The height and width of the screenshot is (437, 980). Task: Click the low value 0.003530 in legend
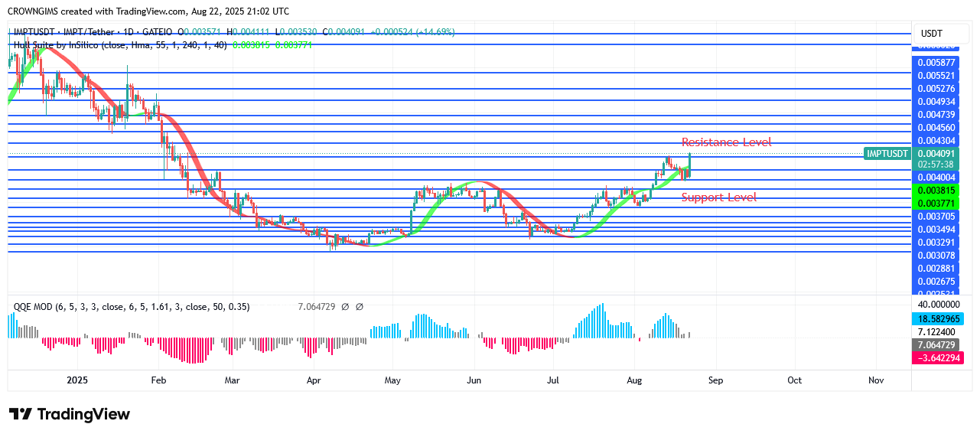(301, 32)
